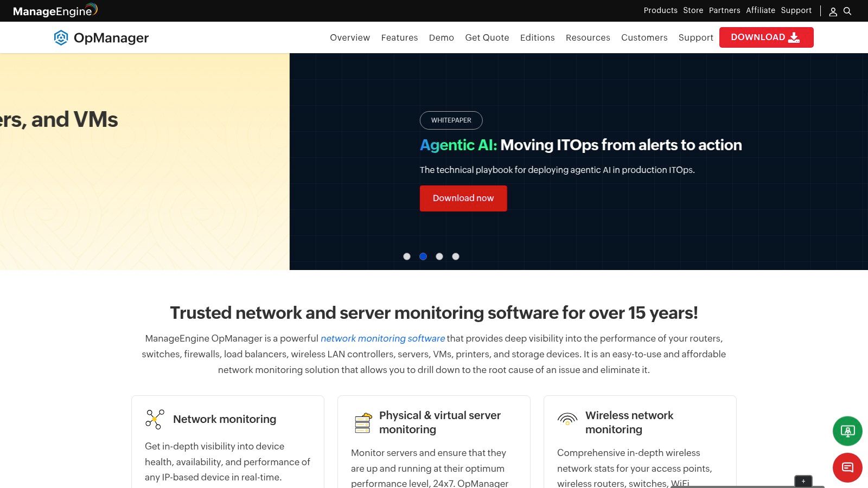Open the Demo nav item
868x488 pixels.
(x=441, y=37)
